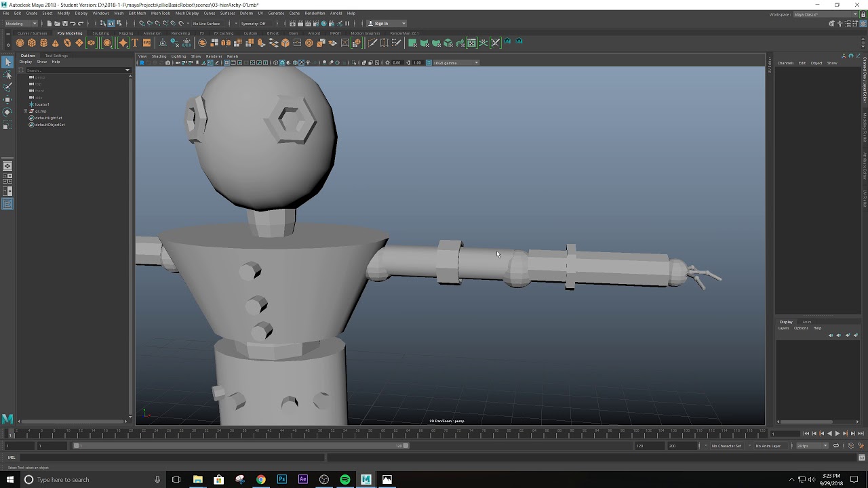Create a polygon sphere from the shelf
This screenshot has width=868, height=488.
point(20,43)
